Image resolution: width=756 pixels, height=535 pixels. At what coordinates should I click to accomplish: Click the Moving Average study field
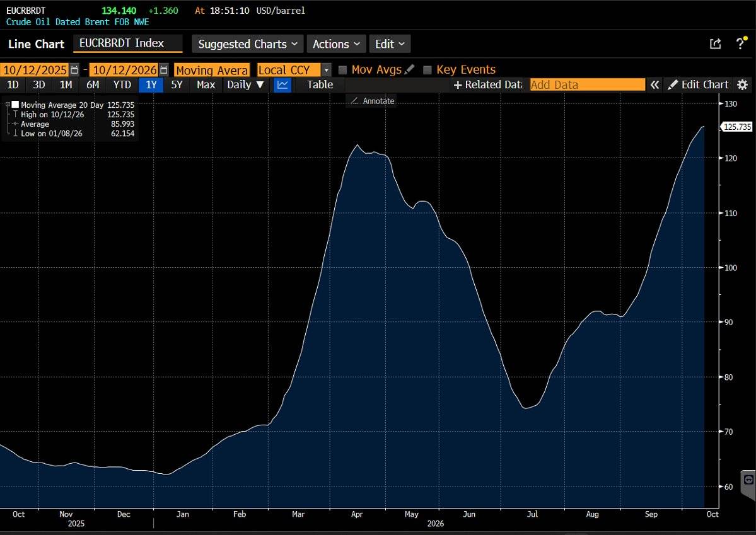tap(212, 70)
